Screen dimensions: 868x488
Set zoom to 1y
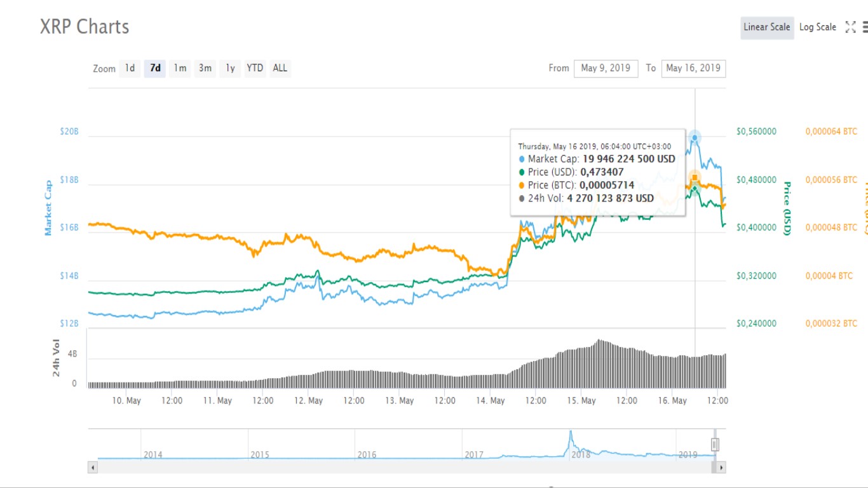coord(230,68)
